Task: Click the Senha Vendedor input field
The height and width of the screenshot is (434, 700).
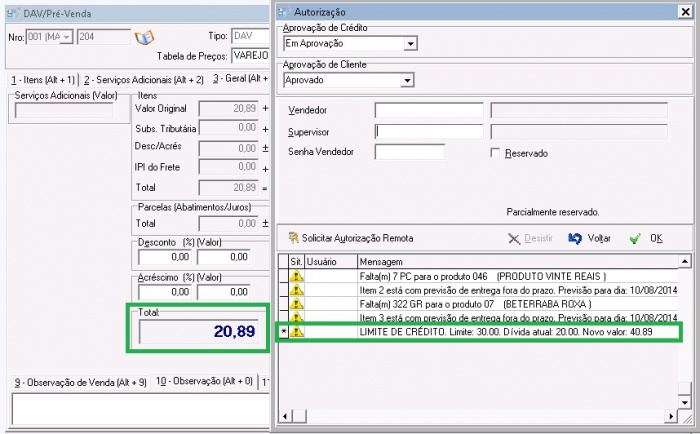Action: click(409, 152)
